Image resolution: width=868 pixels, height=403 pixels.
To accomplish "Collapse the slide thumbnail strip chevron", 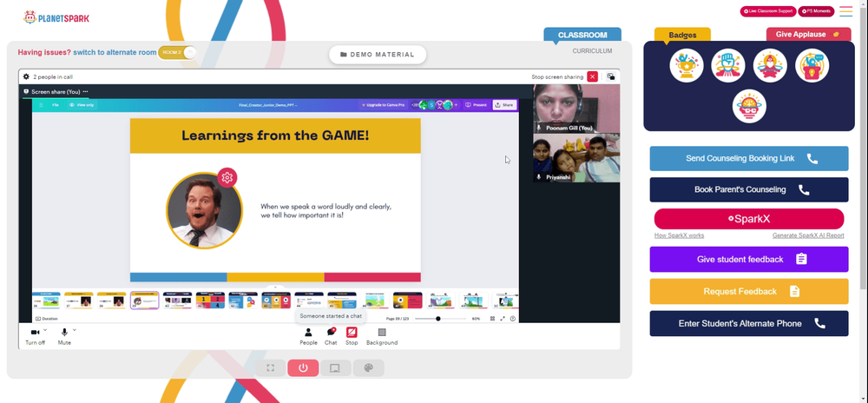I will click(x=275, y=287).
